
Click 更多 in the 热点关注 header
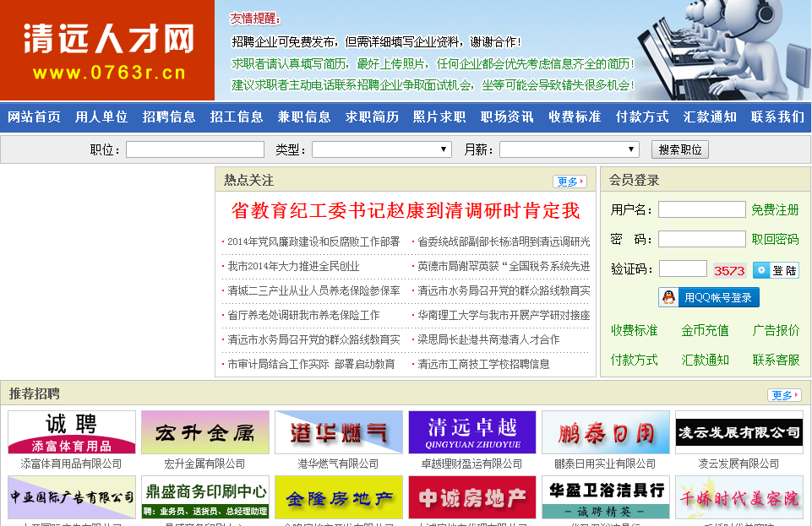tap(569, 182)
